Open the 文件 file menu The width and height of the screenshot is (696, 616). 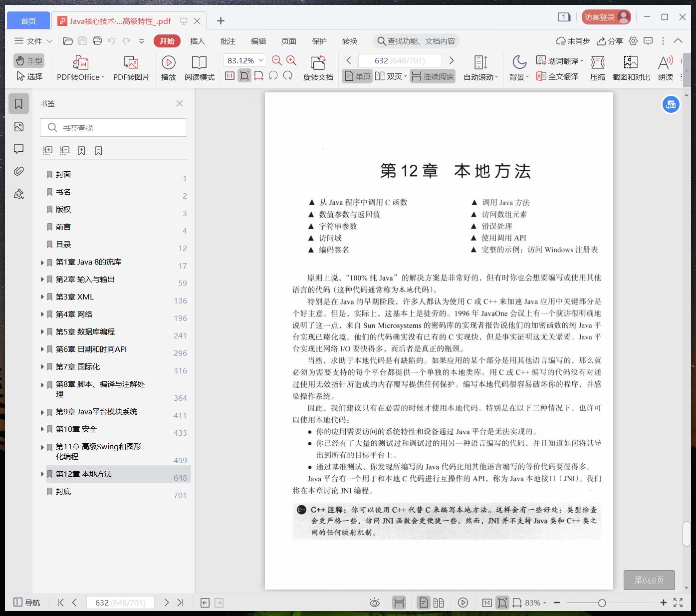point(33,41)
